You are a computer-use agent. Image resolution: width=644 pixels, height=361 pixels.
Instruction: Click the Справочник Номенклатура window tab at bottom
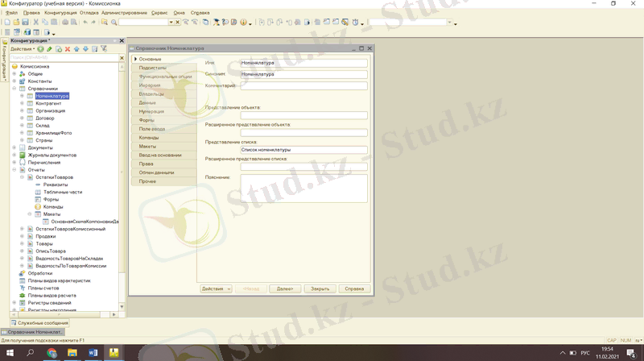32,332
